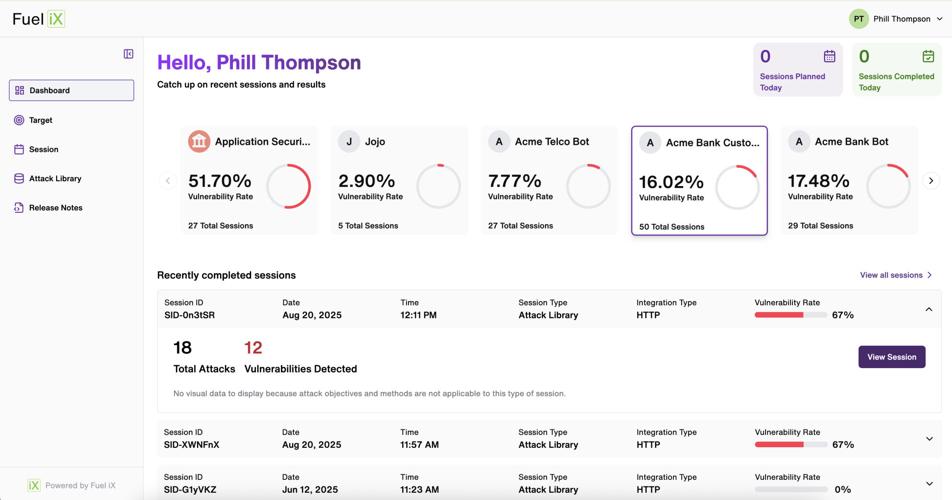This screenshot has height=500, width=952.
Task: Select the Acme Telco Bot card
Action: [x=548, y=181]
